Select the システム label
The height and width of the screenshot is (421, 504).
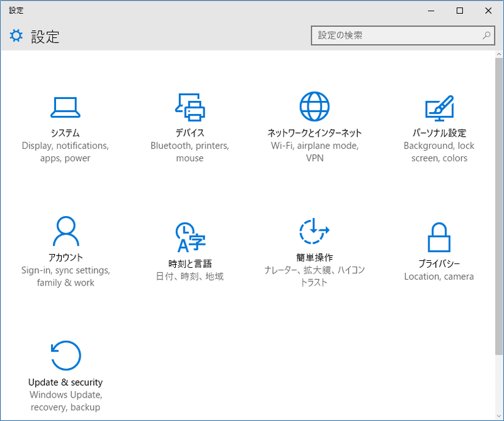coord(66,133)
